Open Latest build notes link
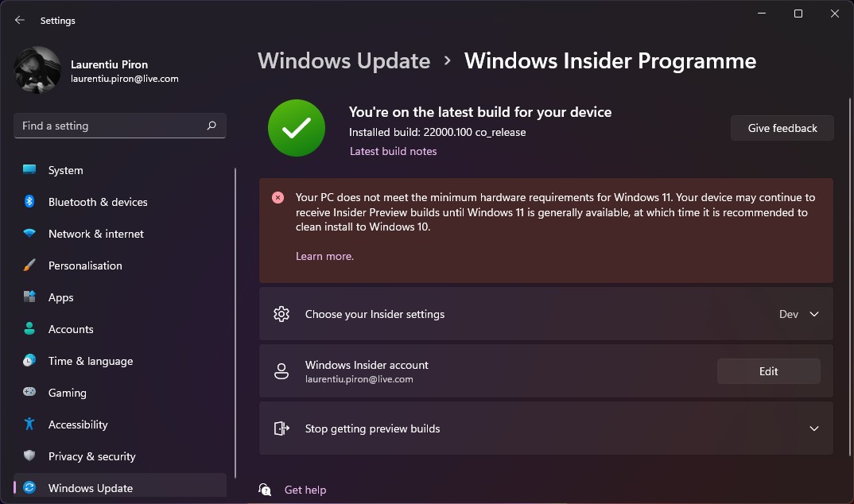854x504 pixels. pos(394,151)
